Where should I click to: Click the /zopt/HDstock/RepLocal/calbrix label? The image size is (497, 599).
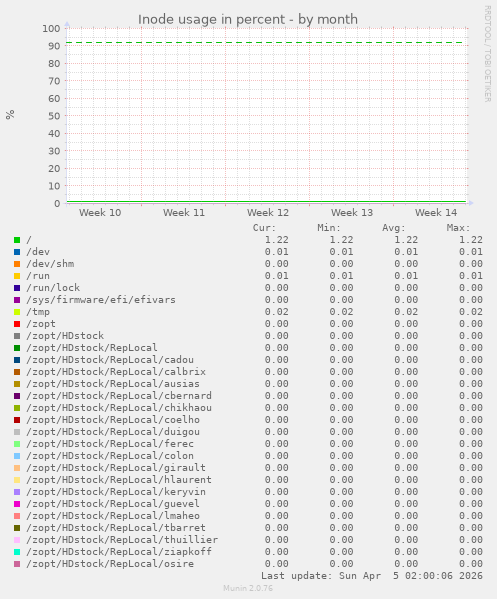(116, 372)
